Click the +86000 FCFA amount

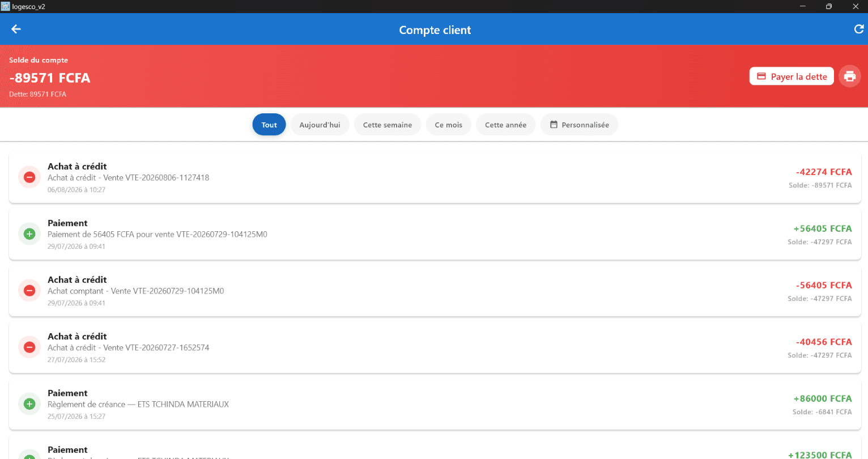[823, 399]
